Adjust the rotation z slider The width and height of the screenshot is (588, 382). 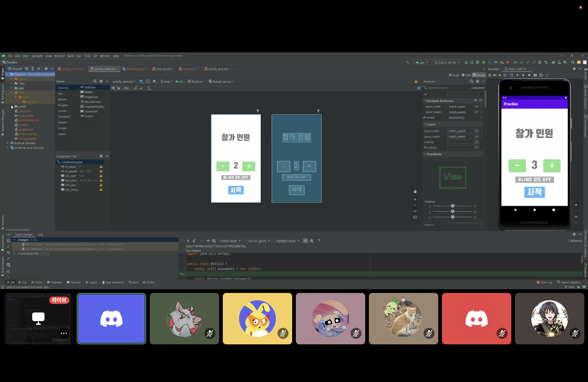452,217
